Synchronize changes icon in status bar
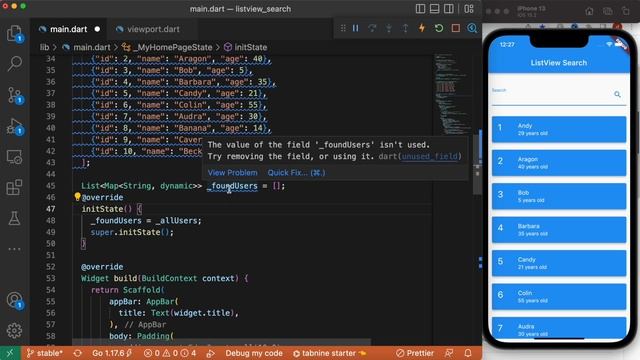The width and height of the screenshot is (640, 360). pyautogui.click(x=78, y=353)
